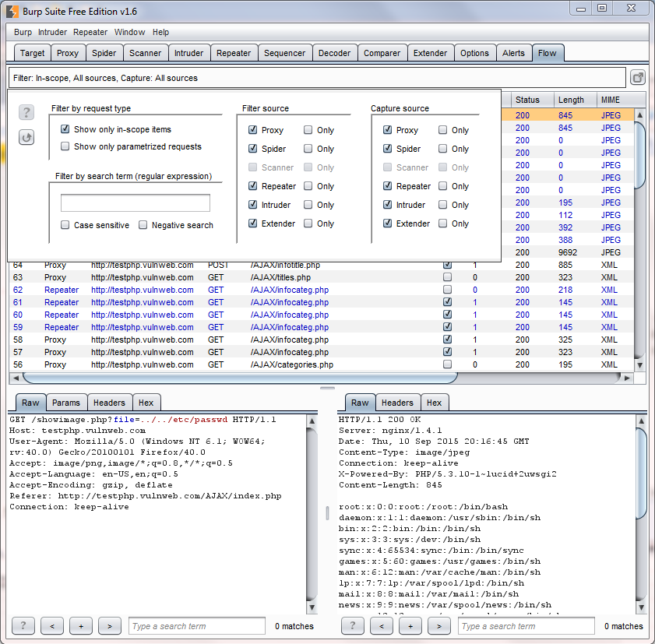Check Only next to Proxy in Capture source
655x644 pixels.
point(443,129)
